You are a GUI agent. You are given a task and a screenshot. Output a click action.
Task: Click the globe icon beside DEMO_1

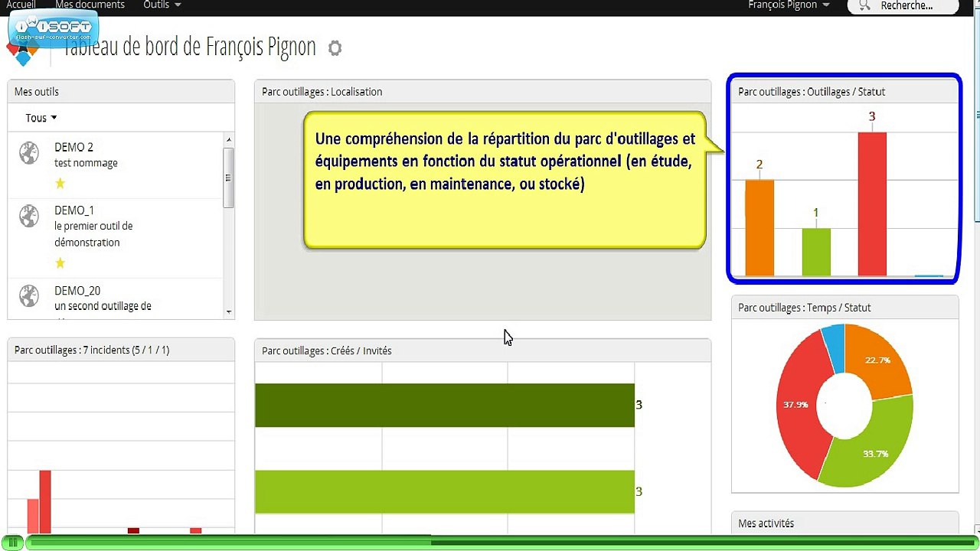tap(29, 217)
